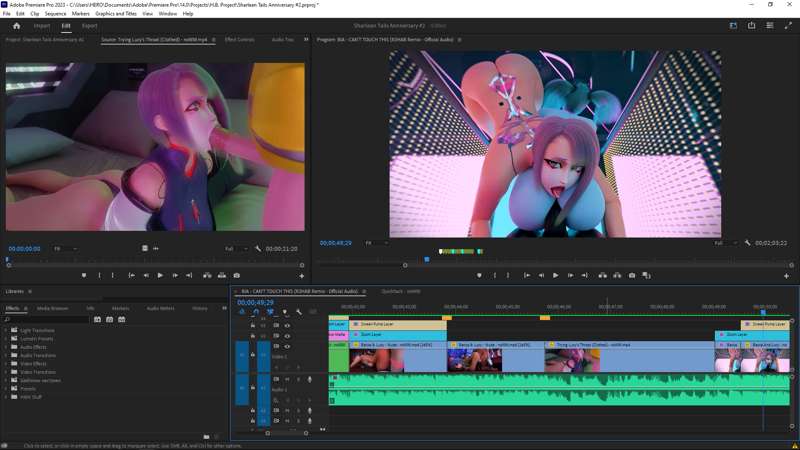Switch to Export workspace mode

pos(89,26)
